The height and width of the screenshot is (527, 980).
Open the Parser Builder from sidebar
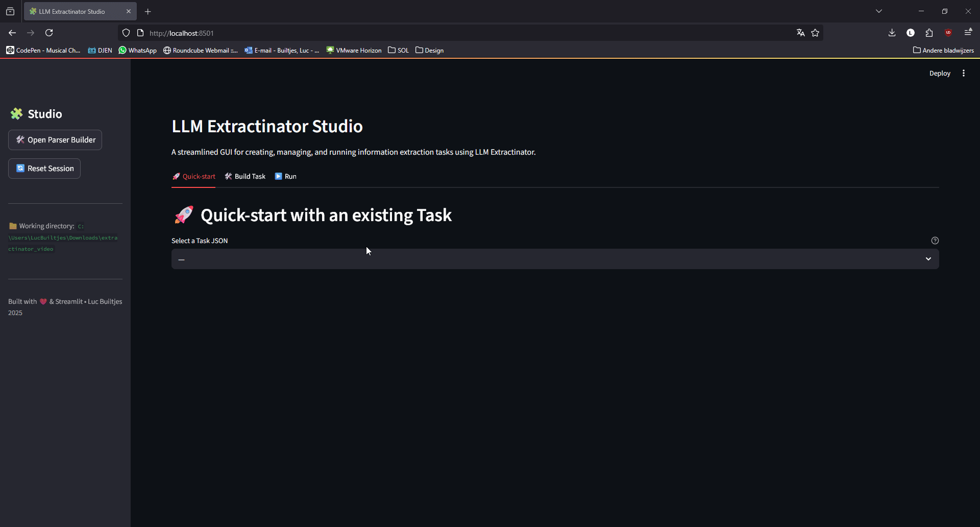(55, 140)
